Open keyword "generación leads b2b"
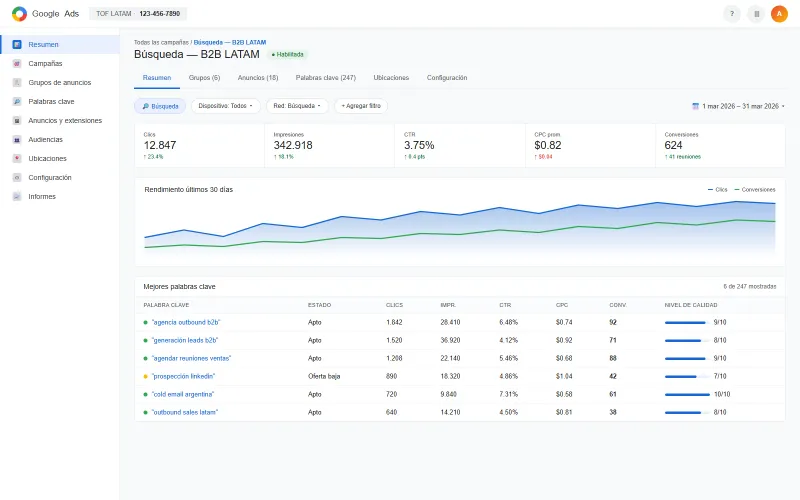Screen dimensions: 800x500 pos(185,340)
